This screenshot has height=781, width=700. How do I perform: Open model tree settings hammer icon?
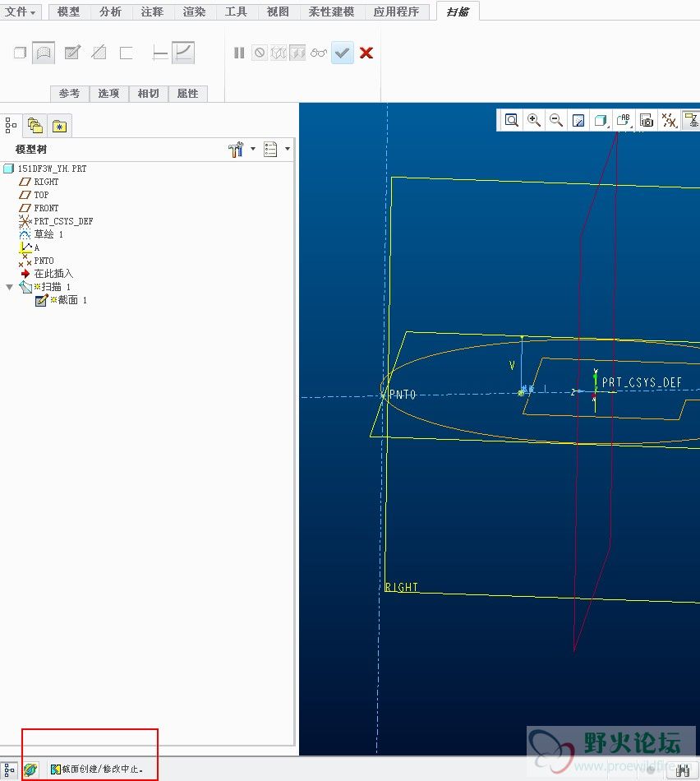click(236, 149)
